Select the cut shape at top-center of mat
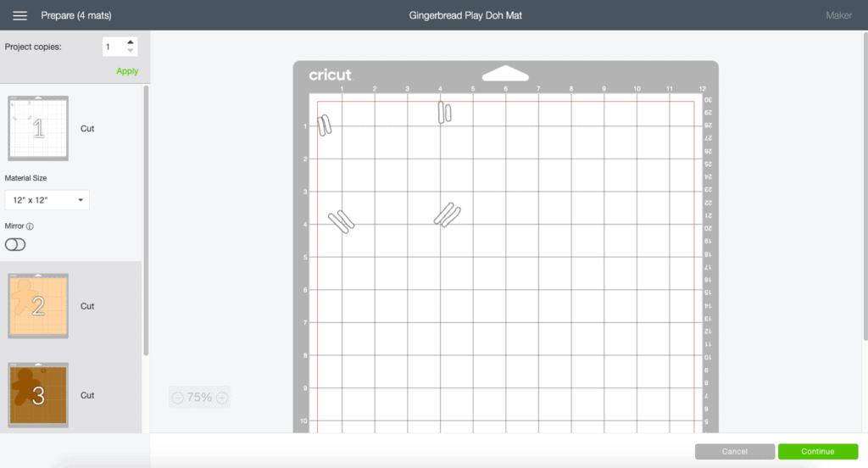This screenshot has height=468, width=868. coord(444,112)
